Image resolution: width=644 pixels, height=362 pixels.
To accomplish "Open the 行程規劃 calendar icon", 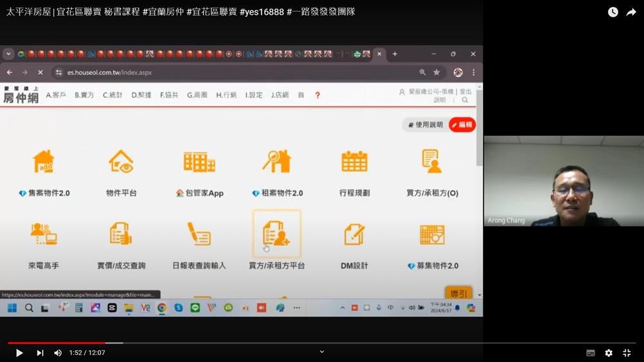I will (354, 162).
